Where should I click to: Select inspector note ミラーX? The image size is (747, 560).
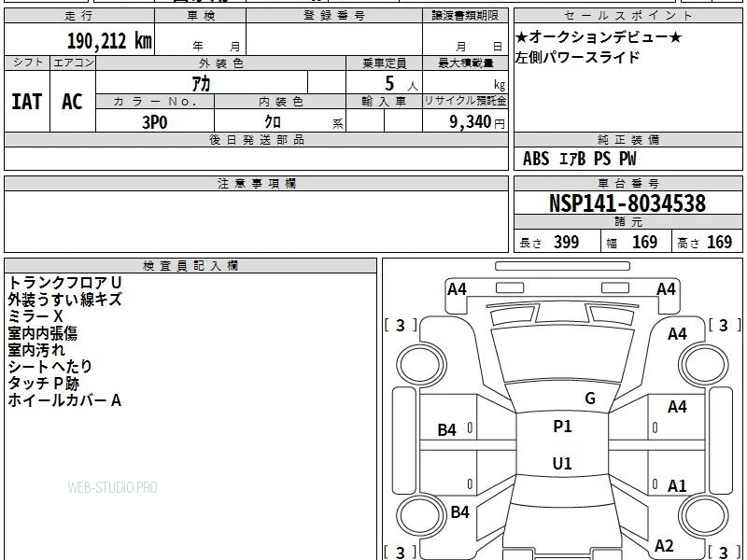click(x=35, y=316)
